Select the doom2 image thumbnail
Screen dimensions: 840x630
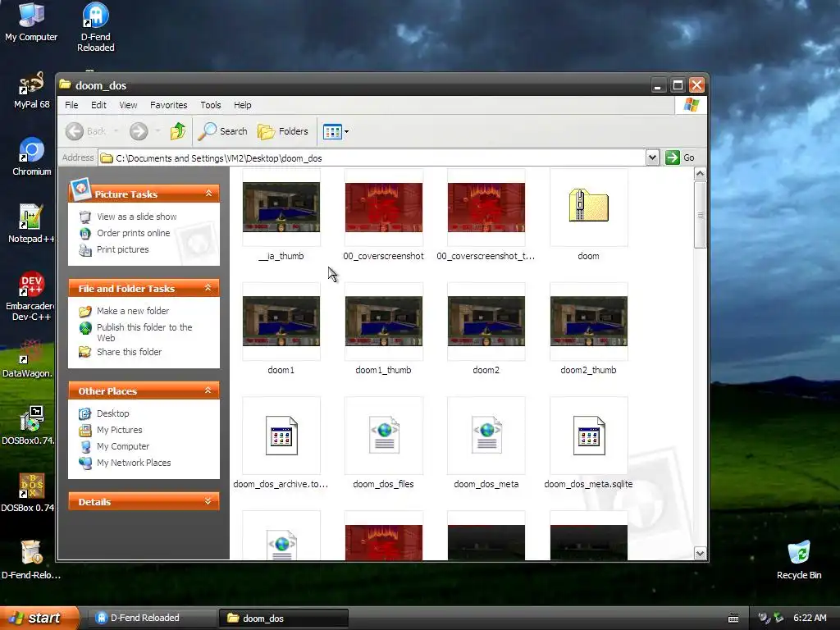tap(486, 322)
